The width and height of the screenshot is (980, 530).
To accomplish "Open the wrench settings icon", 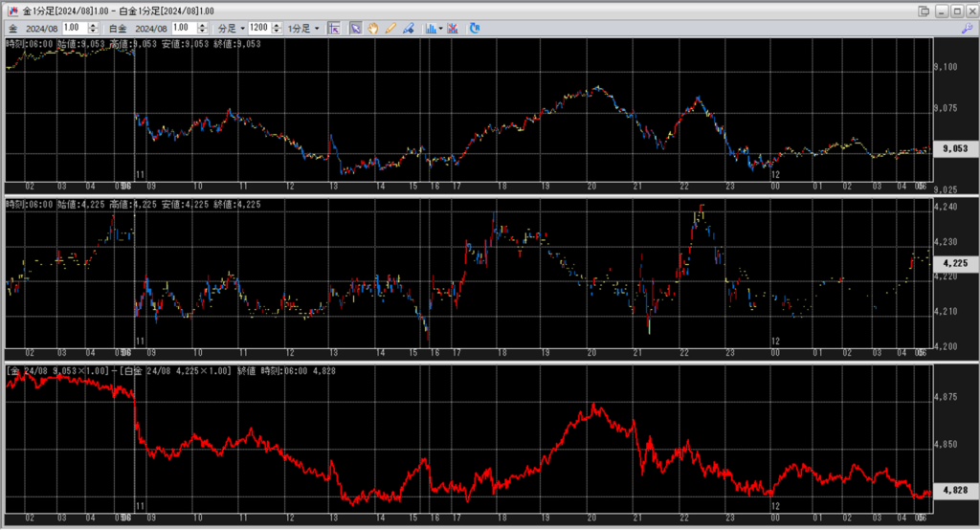I will (x=966, y=29).
